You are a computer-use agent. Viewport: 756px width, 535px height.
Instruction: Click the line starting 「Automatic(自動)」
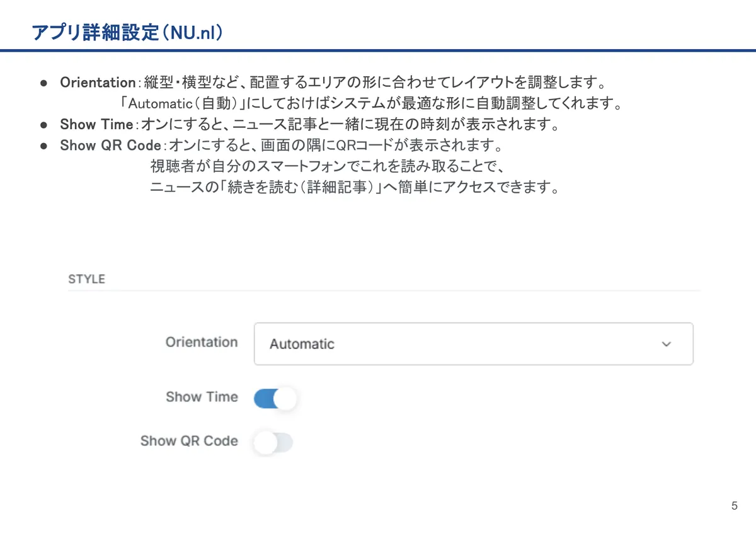point(371,103)
